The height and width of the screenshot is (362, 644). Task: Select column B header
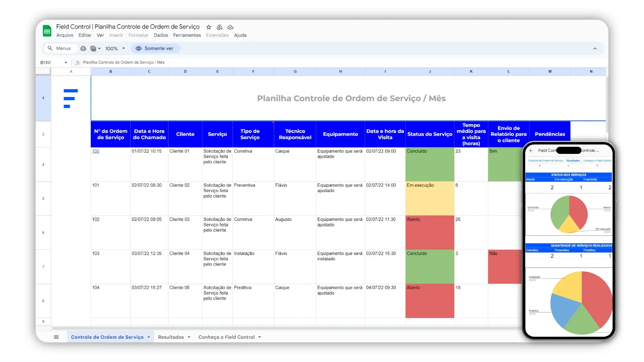point(111,72)
